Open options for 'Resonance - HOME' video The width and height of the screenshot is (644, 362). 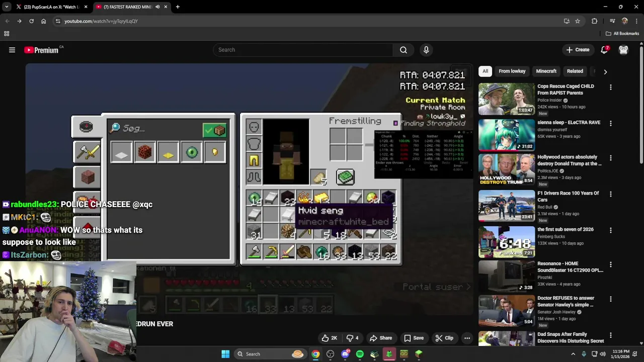611,264
